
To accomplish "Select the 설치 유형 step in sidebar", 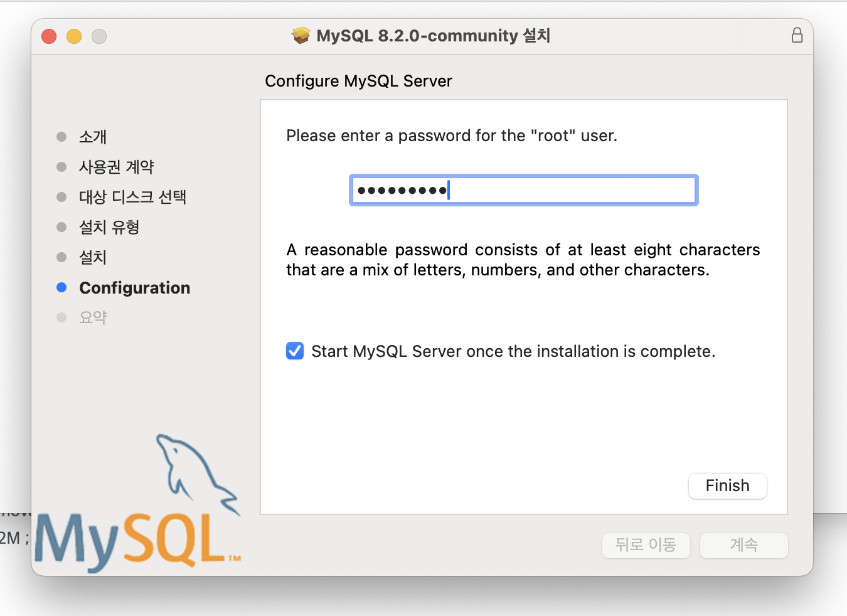I will pos(109,226).
